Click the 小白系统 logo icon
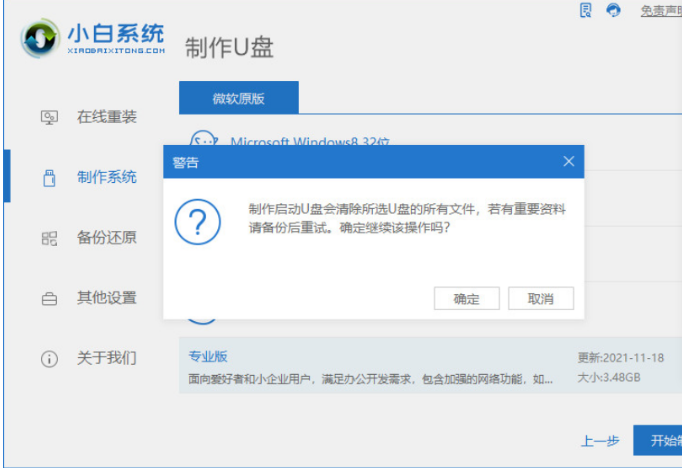This screenshot has height=468, width=682. [x=40, y=38]
